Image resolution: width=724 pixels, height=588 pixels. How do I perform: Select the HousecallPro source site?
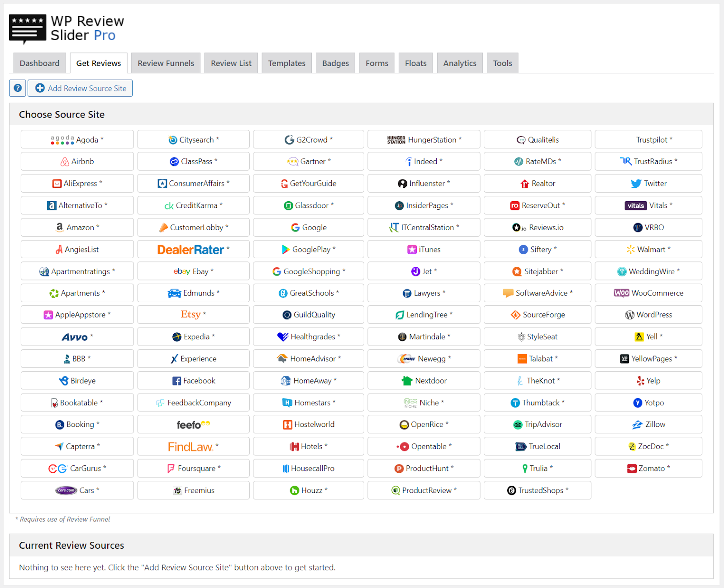pyautogui.click(x=309, y=469)
